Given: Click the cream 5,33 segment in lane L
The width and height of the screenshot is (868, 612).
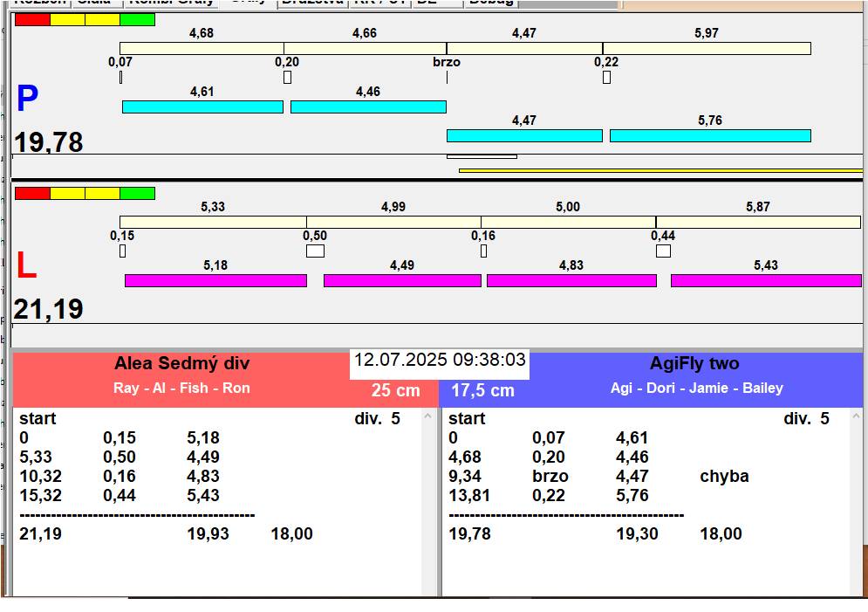Looking at the screenshot, I should click(213, 222).
